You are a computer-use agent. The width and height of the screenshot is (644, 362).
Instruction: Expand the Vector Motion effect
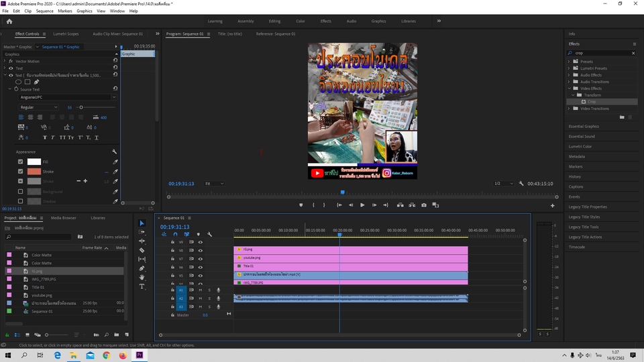point(5,61)
